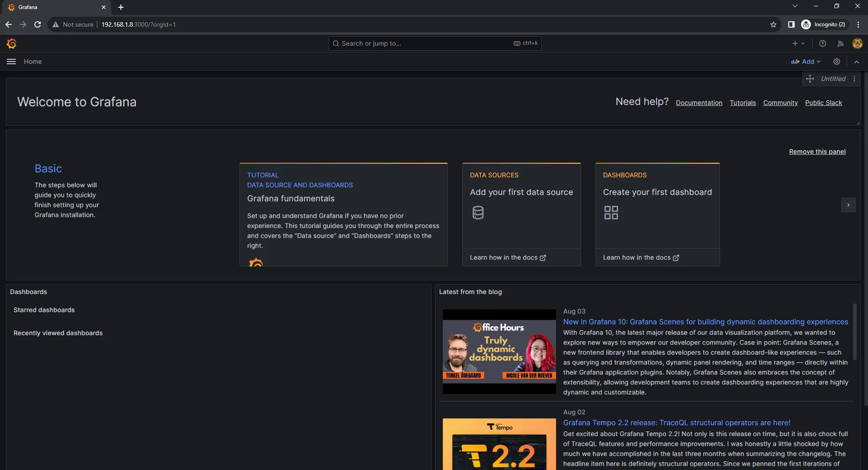Click the Home breadcrumb
The image size is (868, 470).
point(33,62)
